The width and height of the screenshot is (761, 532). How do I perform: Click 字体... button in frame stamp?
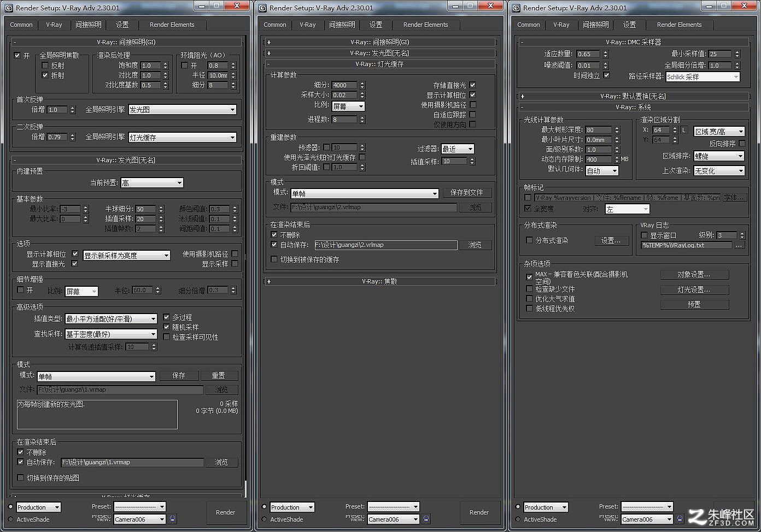point(734,198)
